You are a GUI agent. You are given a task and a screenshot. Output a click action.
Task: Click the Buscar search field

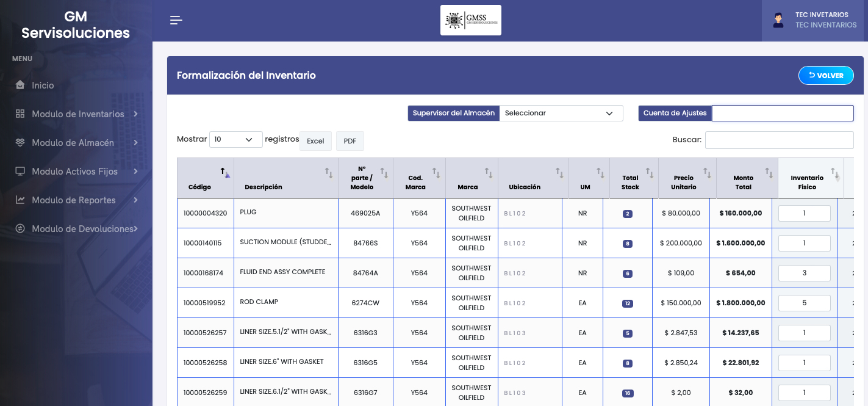(x=779, y=140)
